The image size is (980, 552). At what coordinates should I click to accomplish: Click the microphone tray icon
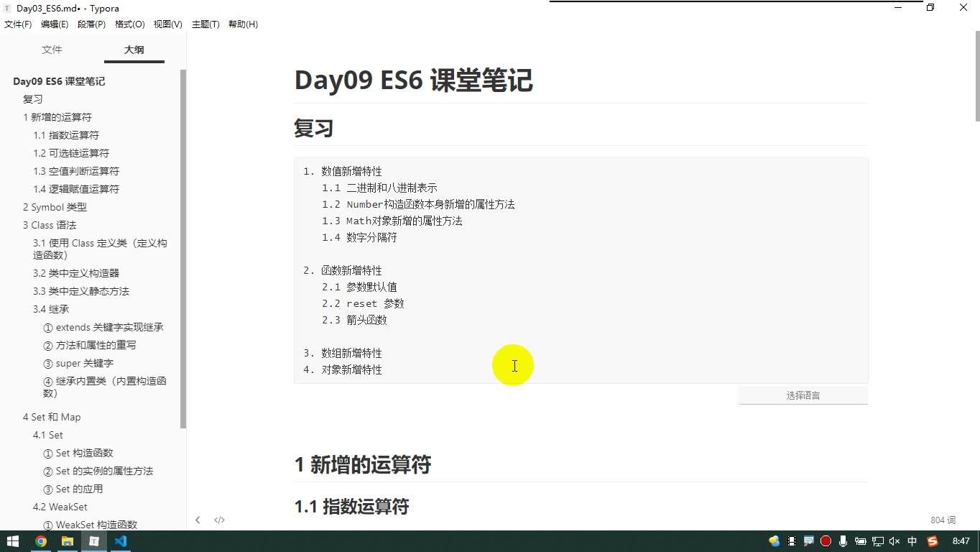tap(843, 541)
